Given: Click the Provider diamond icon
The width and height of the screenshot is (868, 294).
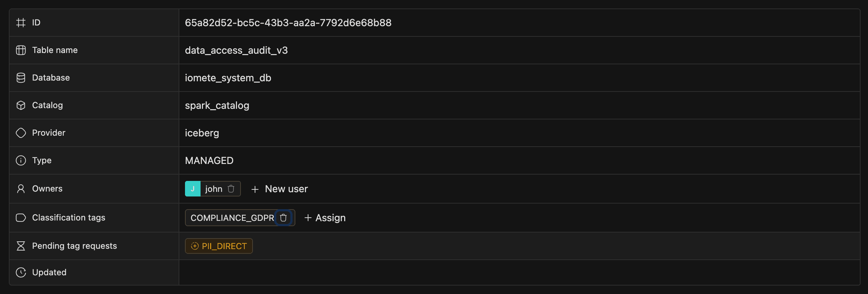Looking at the screenshot, I should pyautogui.click(x=21, y=133).
